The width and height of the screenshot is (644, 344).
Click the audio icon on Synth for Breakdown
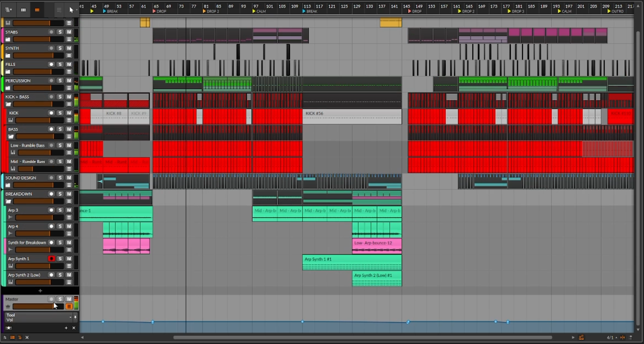click(10, 250)
